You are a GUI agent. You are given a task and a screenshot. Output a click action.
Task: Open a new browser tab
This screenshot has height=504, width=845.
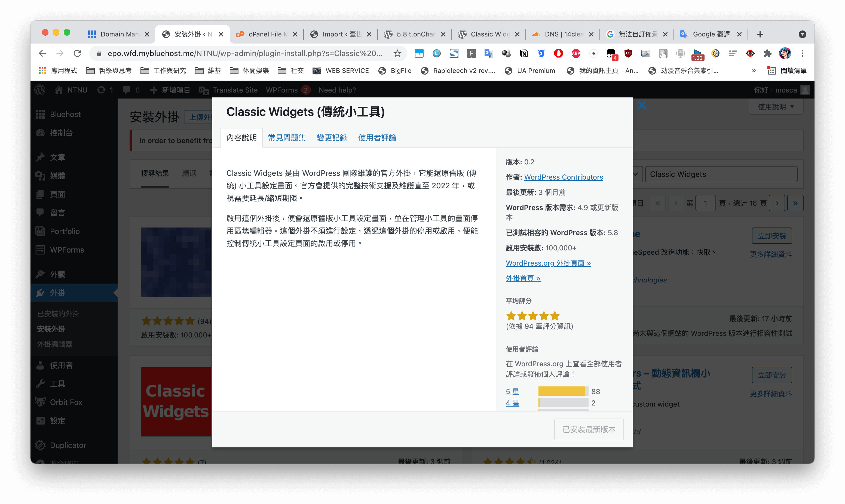[760, 34]
